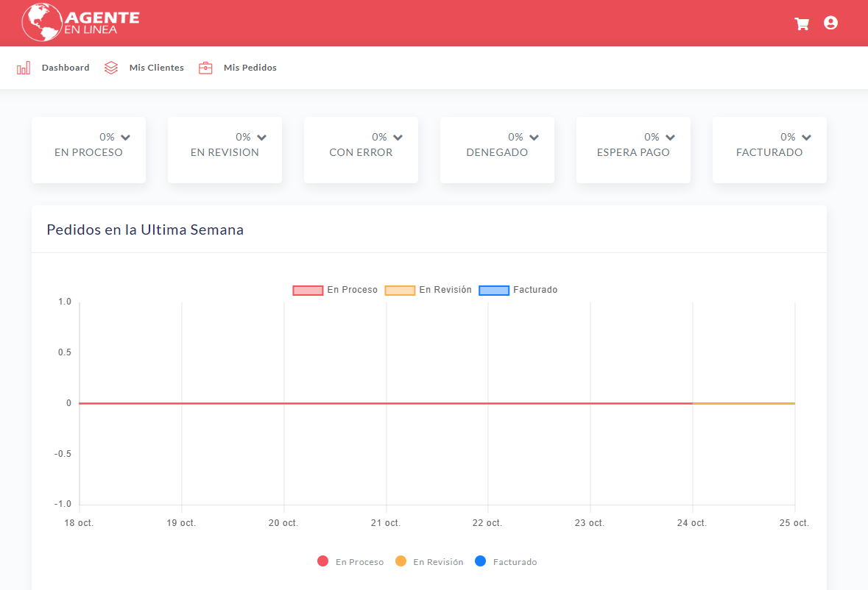Click the Agente en Linea globe logo
Screen dimensions: 868x590
point(41,22)
